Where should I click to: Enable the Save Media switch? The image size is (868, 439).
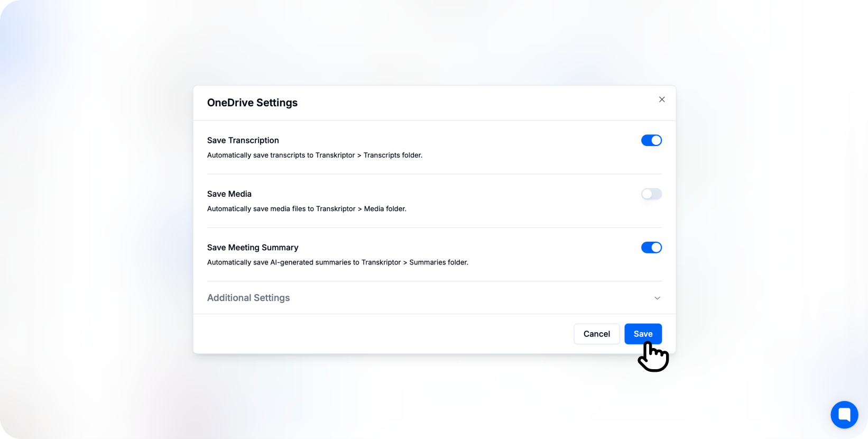coord(651,194)
